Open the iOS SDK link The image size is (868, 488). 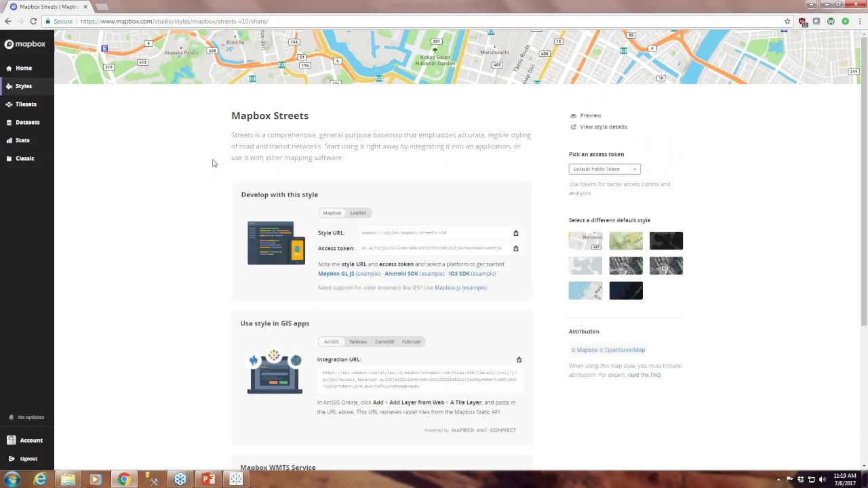coord(458,274)
